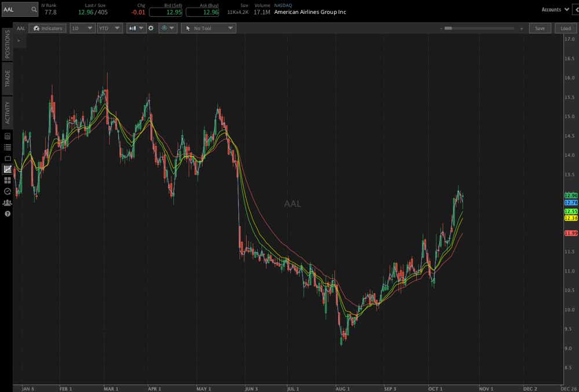
Task: Open the news feed sidebar icon
Action: pos(8,136)
